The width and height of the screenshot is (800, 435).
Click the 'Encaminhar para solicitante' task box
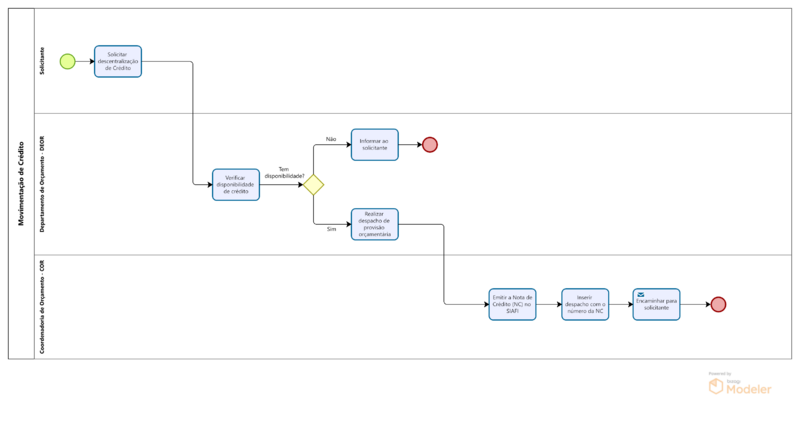[656, 304]
